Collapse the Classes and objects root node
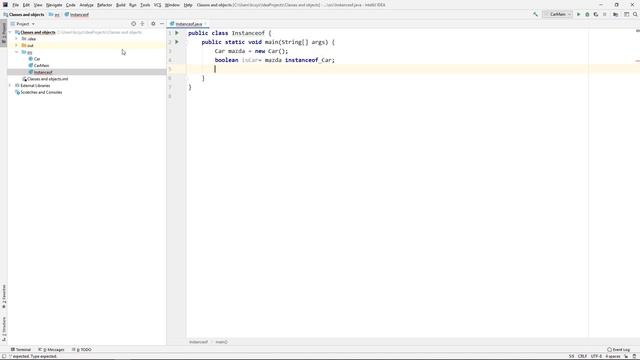 (10, 32)
